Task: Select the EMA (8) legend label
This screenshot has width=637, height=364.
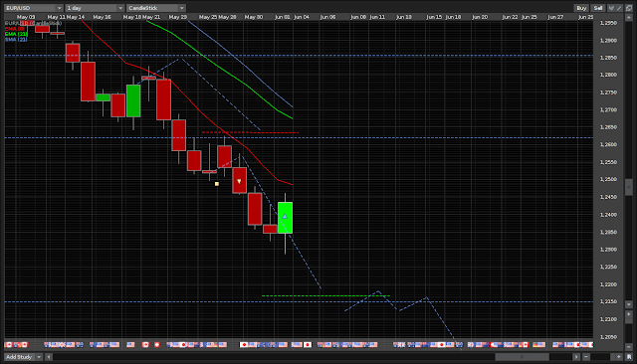Action: pos(15,29)
